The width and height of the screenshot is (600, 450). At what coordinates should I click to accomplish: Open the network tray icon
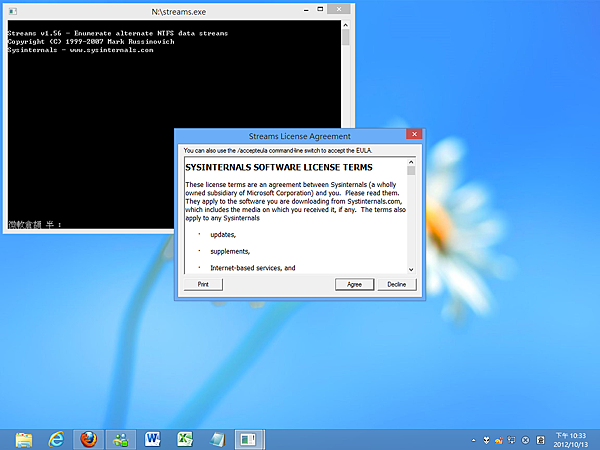tap(512, 440)
